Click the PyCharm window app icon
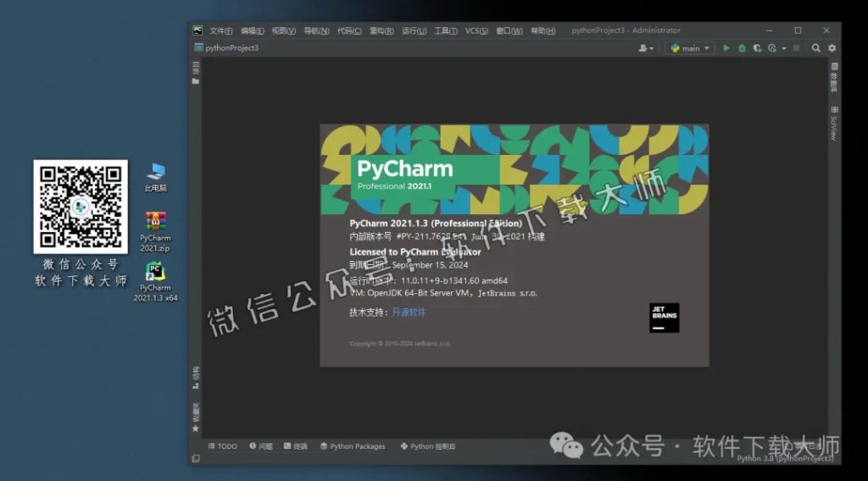The height and width of the screenshot is (481, 868). pyautogui.click(x=197, y=30)
